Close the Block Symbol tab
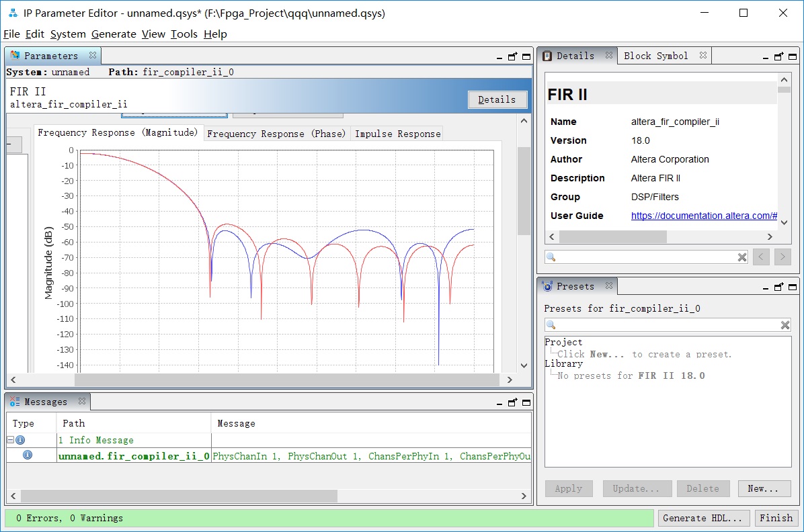The height and width of the screenshot is (532, 804). tap(703, 55)
